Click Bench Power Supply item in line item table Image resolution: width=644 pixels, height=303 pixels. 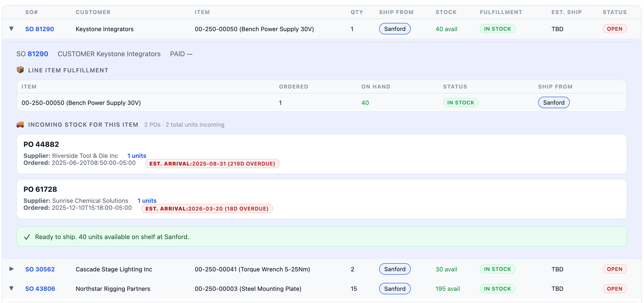[81, 103]
